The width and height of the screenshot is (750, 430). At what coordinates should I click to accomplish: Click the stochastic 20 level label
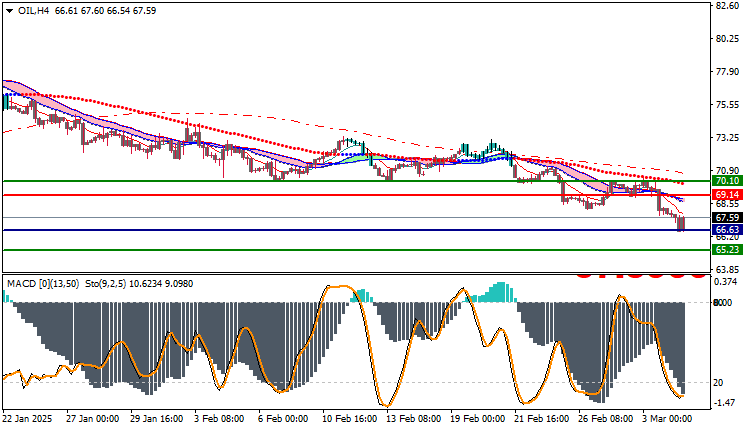718,383
